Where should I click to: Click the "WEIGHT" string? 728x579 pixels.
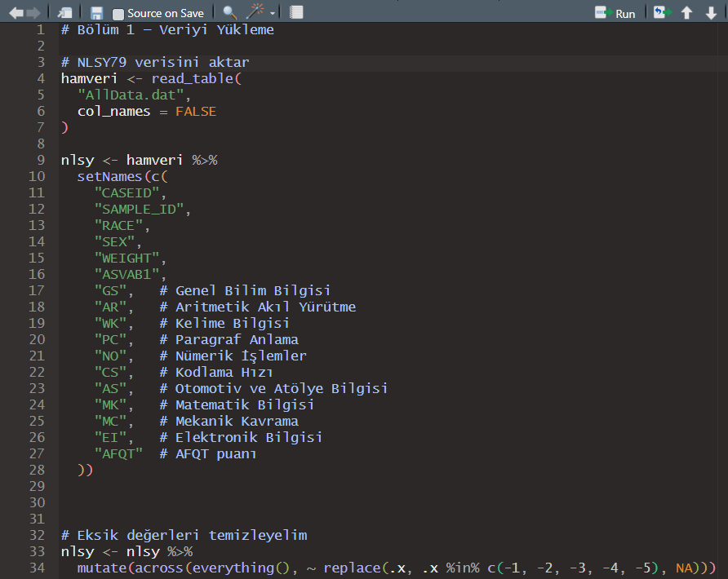(x=127, y=258)
